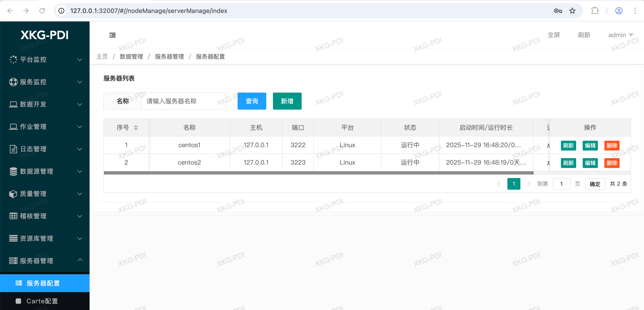The height and width of the screenshot is (310, 644).
Task: Open browser extensions puzzle icon
Action: pyautogui.click(x=595, y=11)
